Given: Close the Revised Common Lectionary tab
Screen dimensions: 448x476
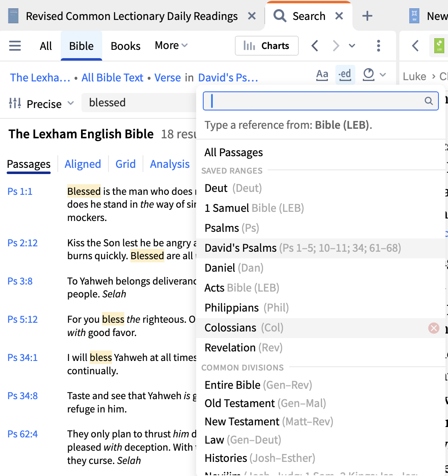Looking at the screenshot, I should [x=252, y=16].
